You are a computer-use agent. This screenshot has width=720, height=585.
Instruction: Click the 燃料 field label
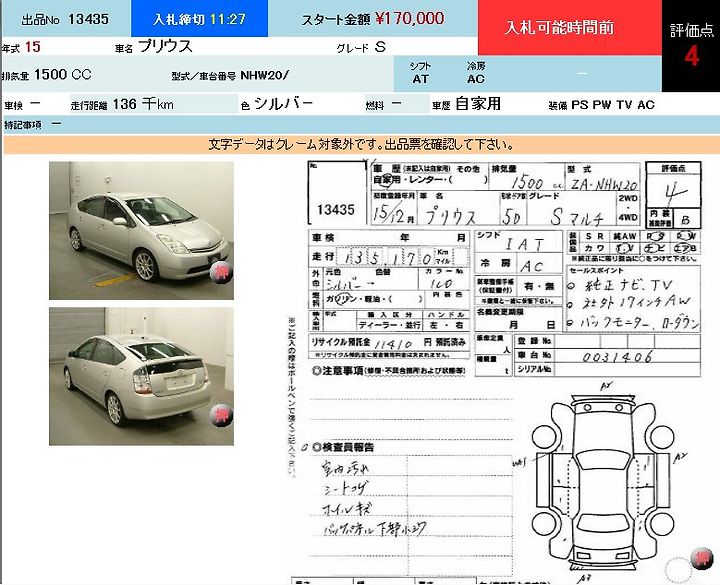click(x=374, y=106)
